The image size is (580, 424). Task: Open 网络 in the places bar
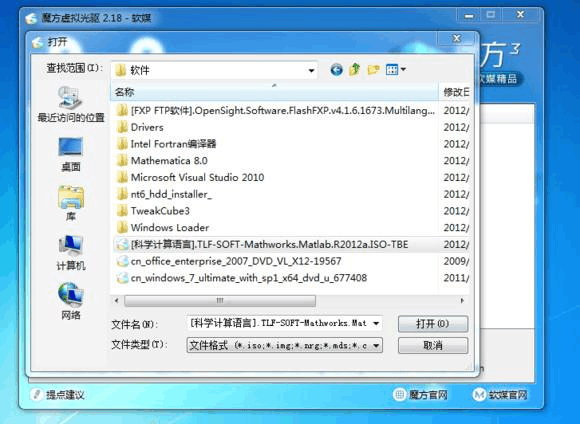[x=71, y=302]
